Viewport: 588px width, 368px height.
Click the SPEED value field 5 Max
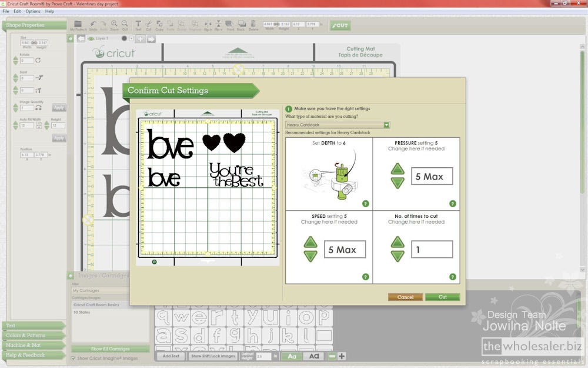tap(345, 249)
